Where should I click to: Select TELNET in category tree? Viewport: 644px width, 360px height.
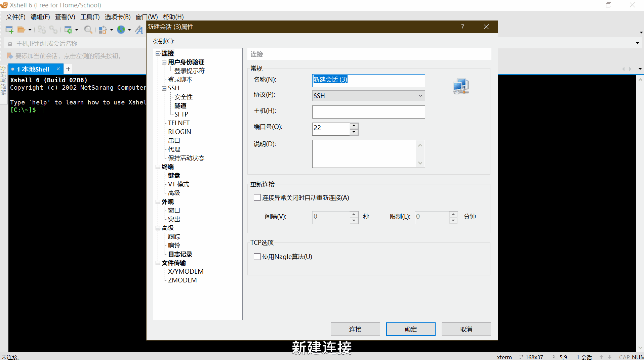(x=179, y=123)
